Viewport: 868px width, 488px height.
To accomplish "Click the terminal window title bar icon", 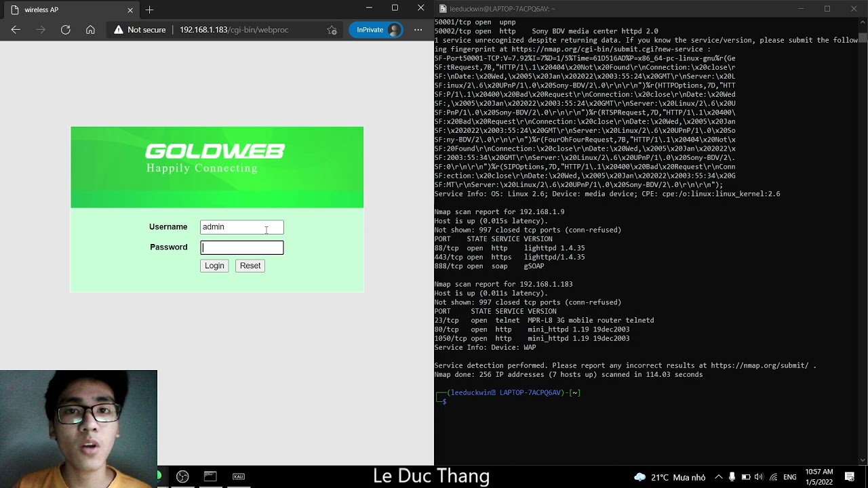I will click(443, 9).
